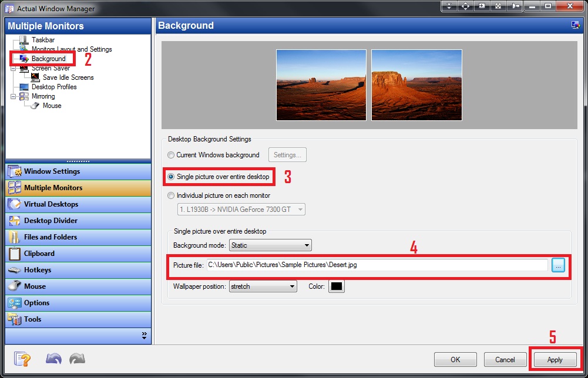Click the diagonal expand-arrows title bar button

point(498,6)
